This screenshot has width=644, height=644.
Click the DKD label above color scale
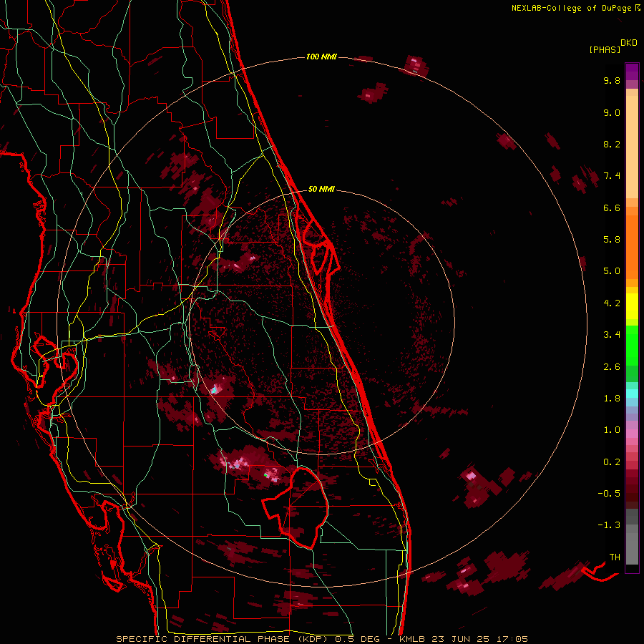pos(629,43)
